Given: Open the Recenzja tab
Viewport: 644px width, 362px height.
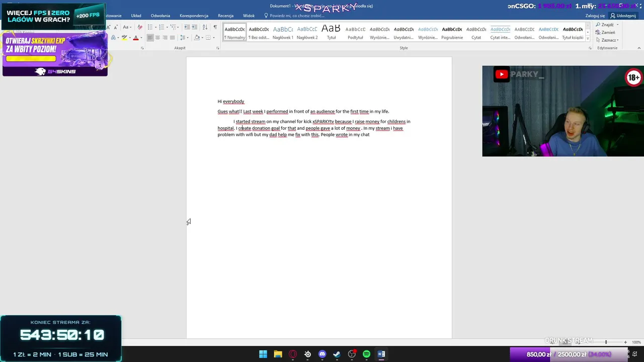Looking at the screenshot, I should [x=225, y=16].
